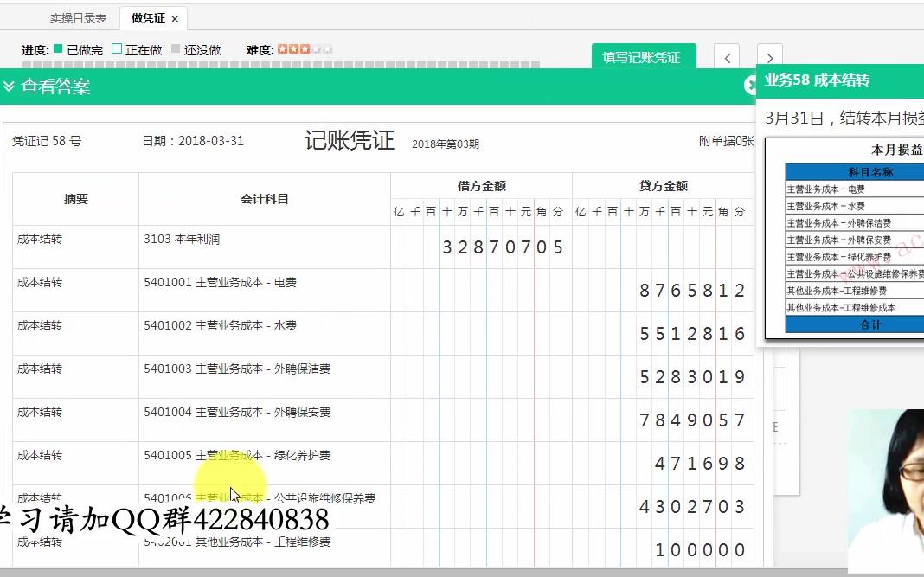The height and width of the screenshot is (577, 924).
Task: Switch to the 实操目录表 tab
Action: coord(78,16)
